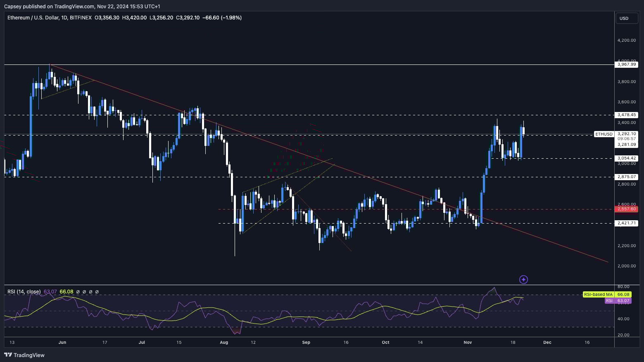Select the red 2,557.60 price line label
644x362 pixels.
click(627, 209)
